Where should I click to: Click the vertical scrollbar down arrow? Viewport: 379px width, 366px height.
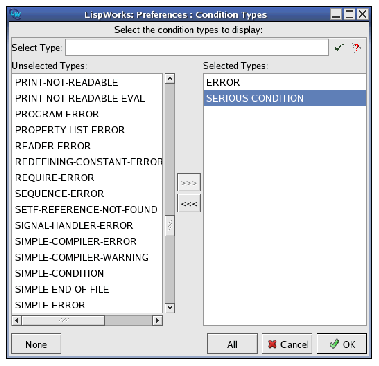coord(170,307)
